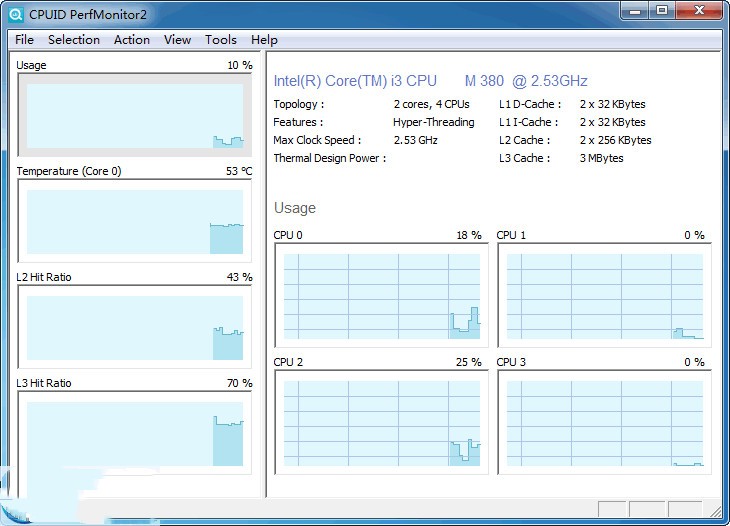Click the "Thermal Design Power :" label

(x=330, y=158)
